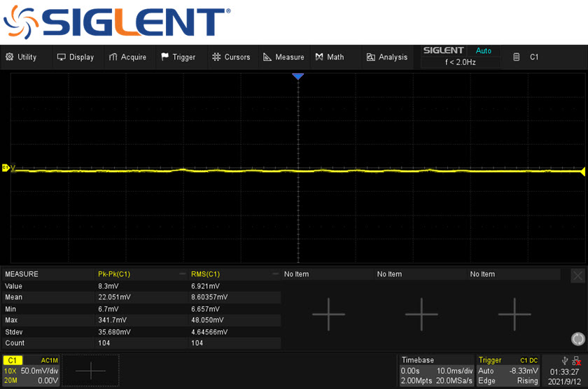Open the Utility menu

[21, 57]
